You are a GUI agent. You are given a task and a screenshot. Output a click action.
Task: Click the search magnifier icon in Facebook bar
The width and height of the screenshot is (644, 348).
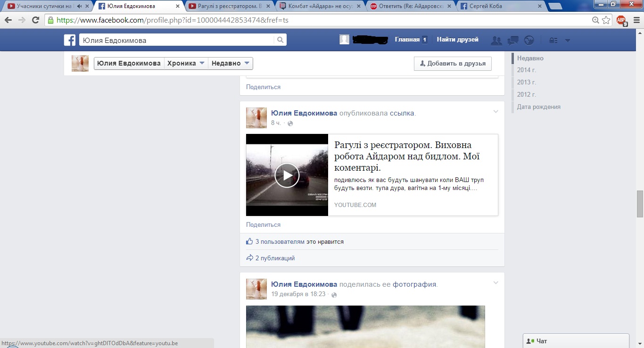coord(280,40)
